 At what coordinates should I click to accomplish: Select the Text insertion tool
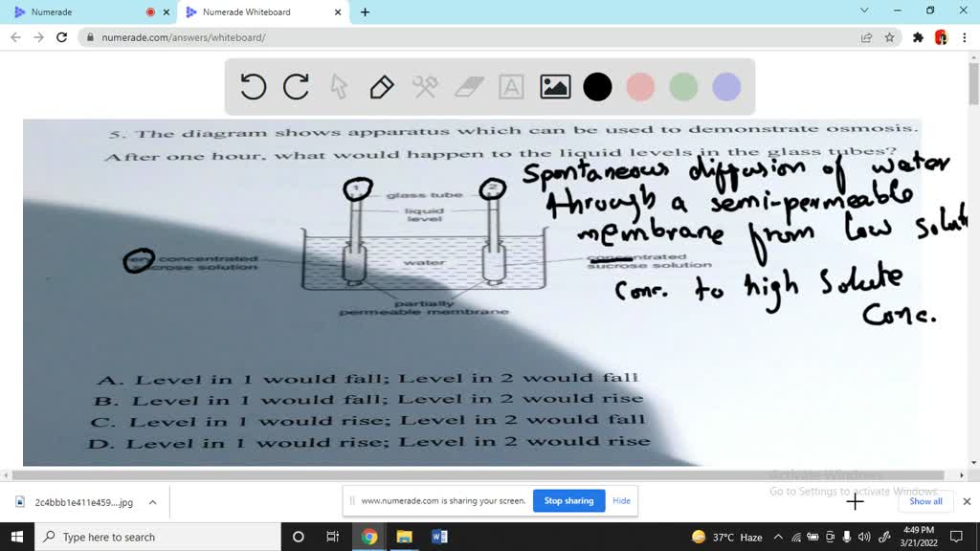click(x=511, y=86)
